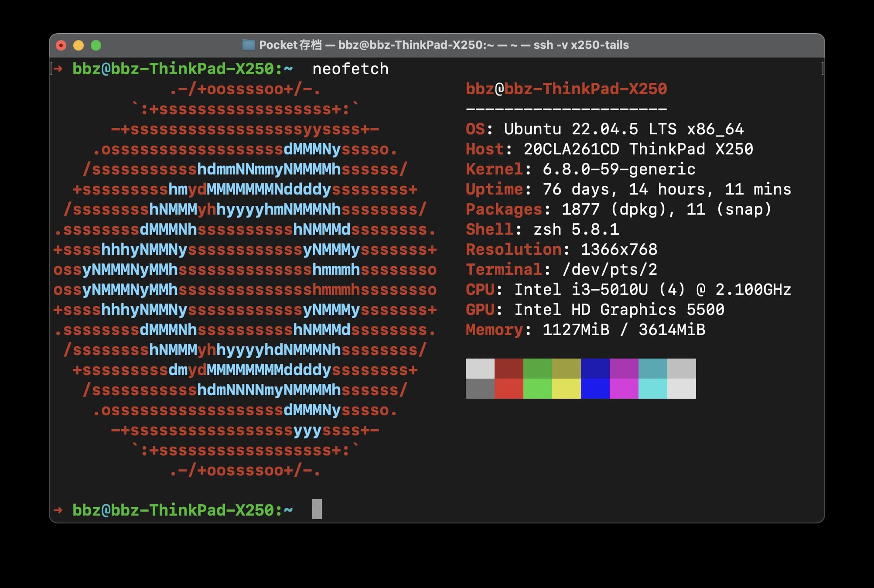
Task: Click the red arrow before bottom prompt
Action: pos(58,509)
